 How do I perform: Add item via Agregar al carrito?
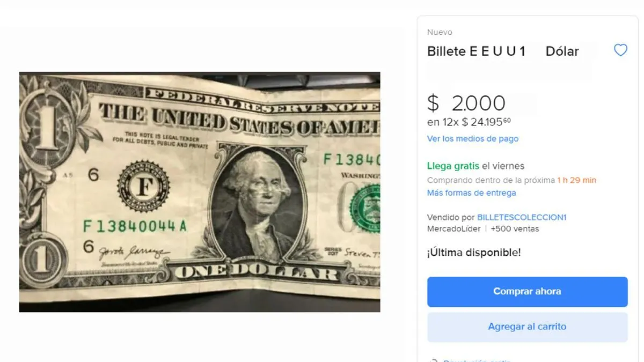click(x=527, y=327)
